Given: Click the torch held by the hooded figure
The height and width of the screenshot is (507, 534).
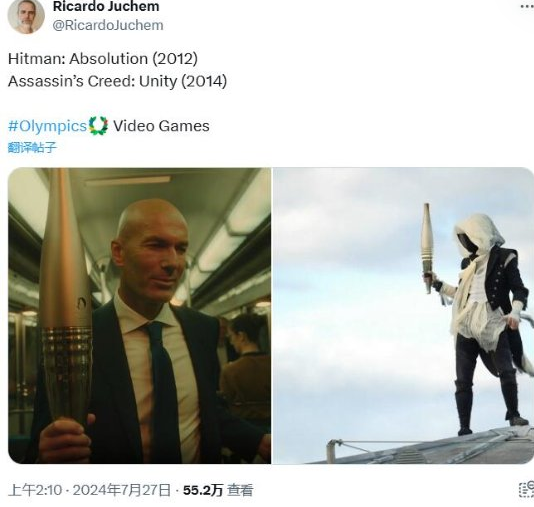Looking at the screenshot, I should [427, 247].
